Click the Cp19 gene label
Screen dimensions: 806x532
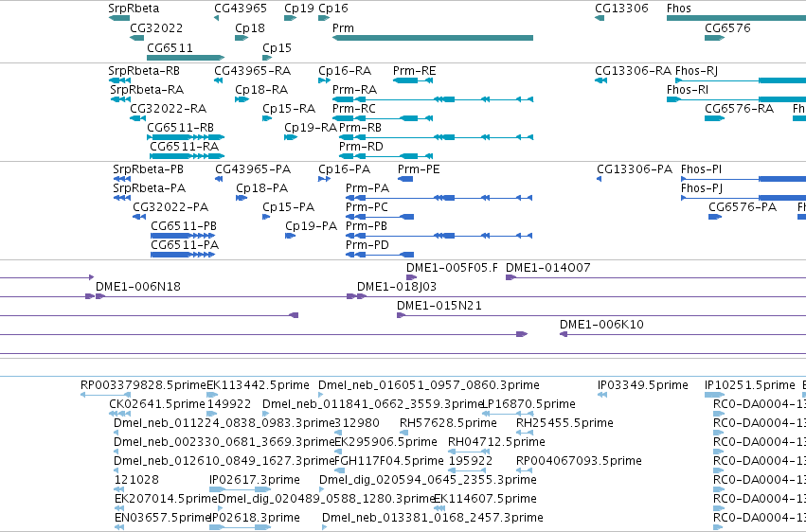point(299,9)
